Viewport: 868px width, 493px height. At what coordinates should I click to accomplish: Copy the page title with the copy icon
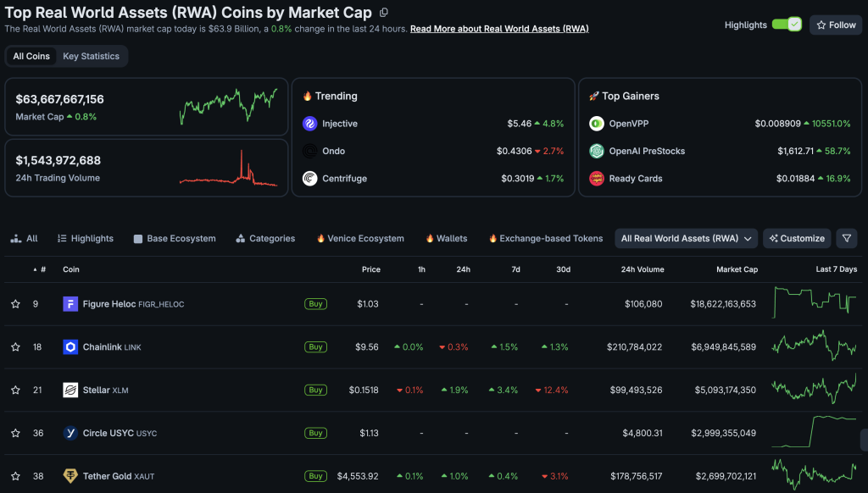click(384, 12)
